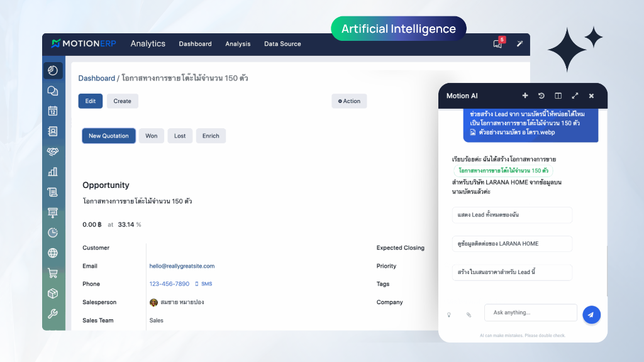Click the Sales team value
The width and height of the screenshot is (644, 362).
coord(156,320)
